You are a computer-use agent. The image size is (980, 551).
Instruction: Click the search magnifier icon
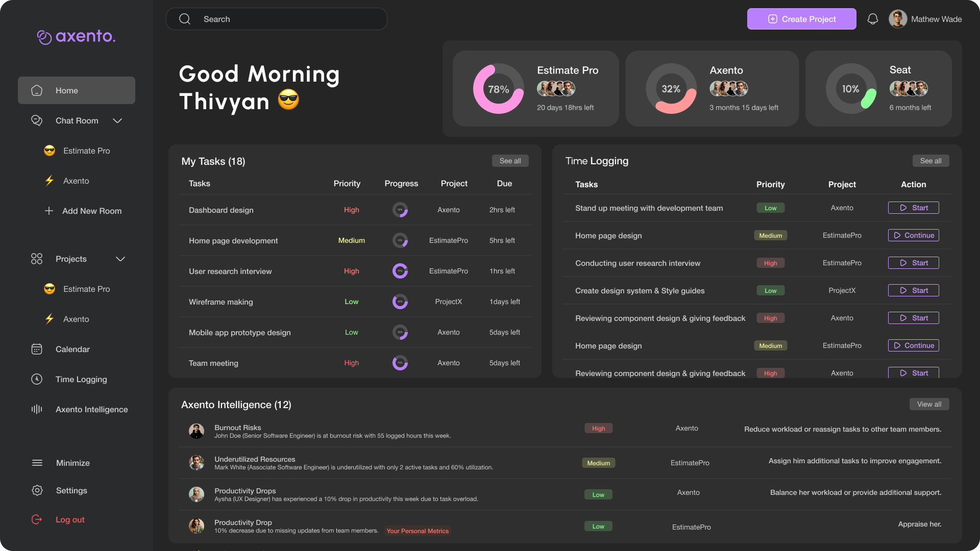pyautogui.click(x=185, y=19)
